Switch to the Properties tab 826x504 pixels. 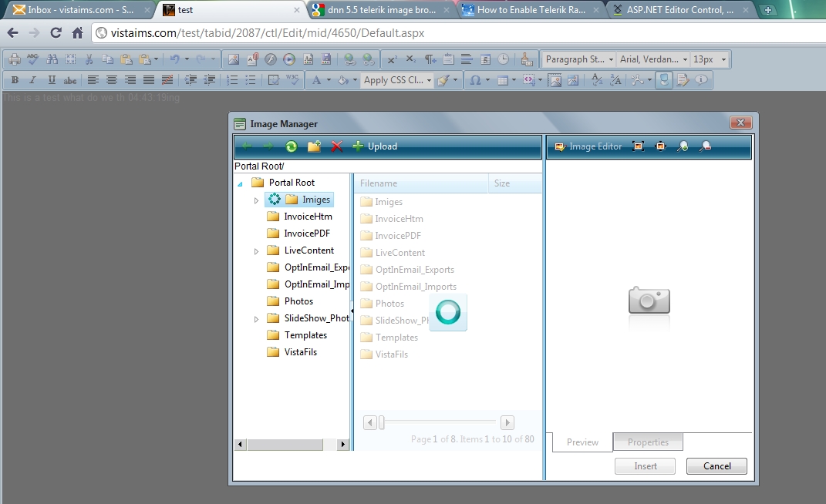point(648,442)
